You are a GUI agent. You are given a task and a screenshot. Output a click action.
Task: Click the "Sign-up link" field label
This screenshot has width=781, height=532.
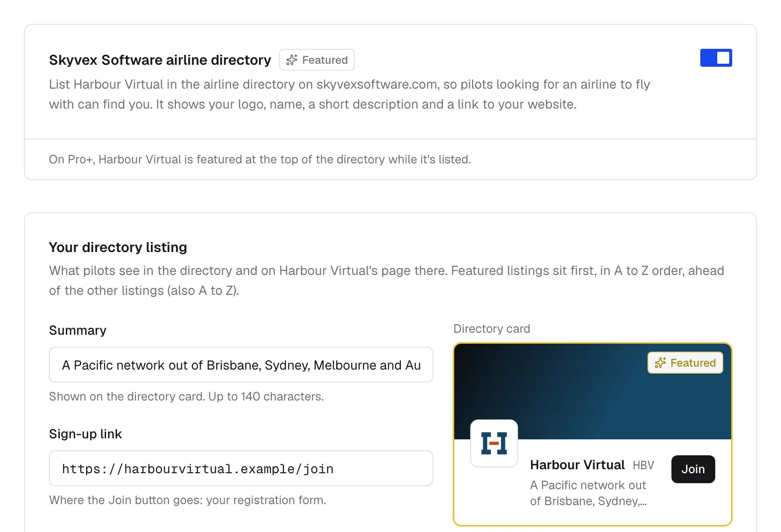pos(85,434)
